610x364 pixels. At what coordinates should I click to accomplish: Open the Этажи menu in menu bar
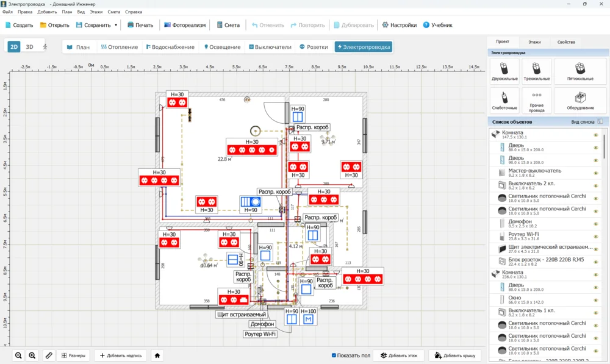[96, 12]
